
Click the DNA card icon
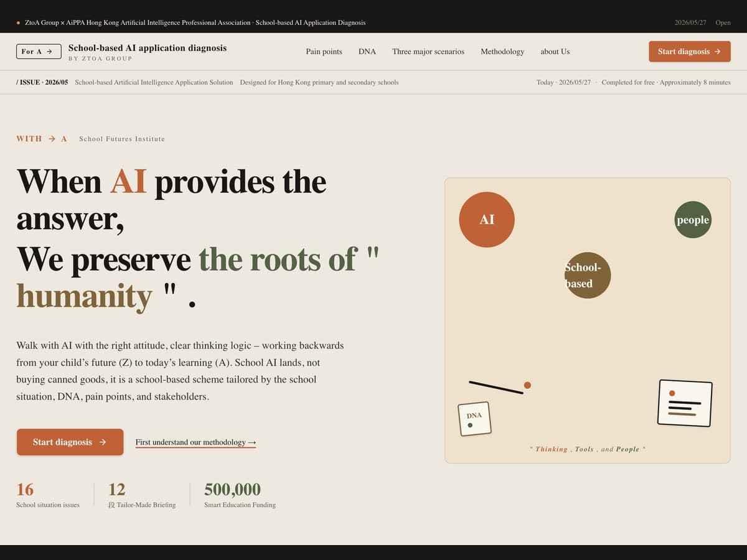475,419
